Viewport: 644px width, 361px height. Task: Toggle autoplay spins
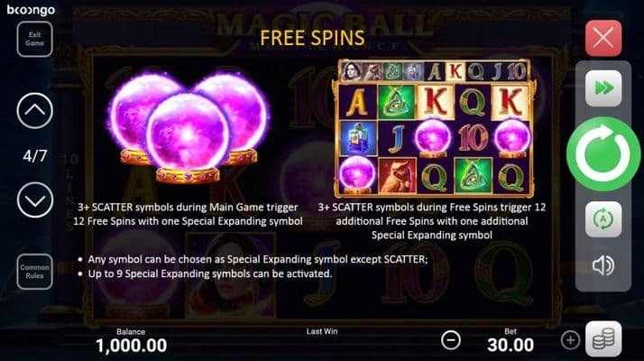coord(603,219)
